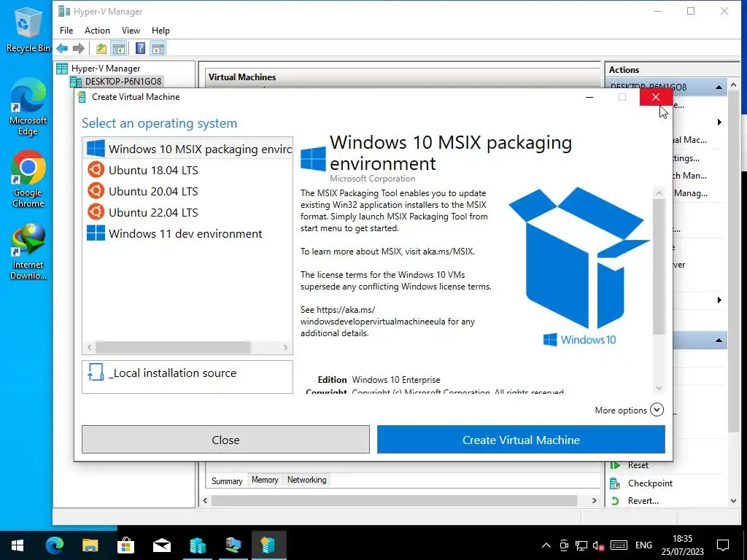Image resolution: width=747 pixels, height=560 pixels.
Task: Pick Ubuntu 22.04 LTS operating system
Action: tap(187, 212)
